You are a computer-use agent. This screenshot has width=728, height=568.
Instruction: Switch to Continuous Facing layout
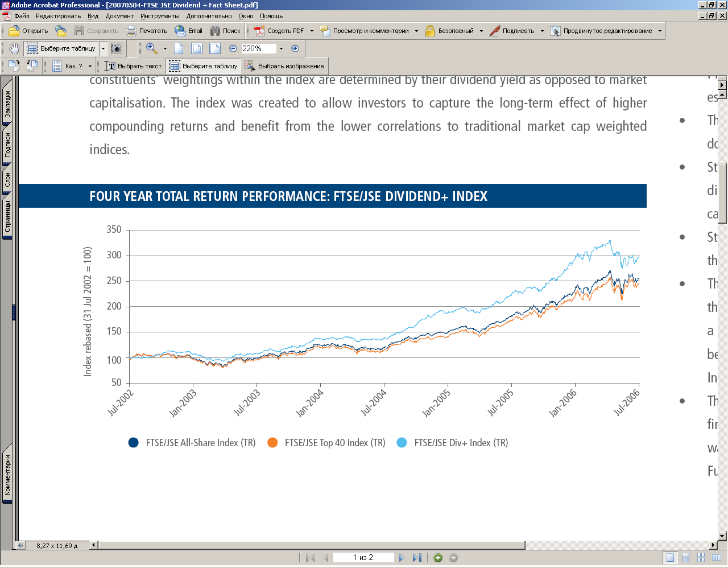(x=701, y=558)
